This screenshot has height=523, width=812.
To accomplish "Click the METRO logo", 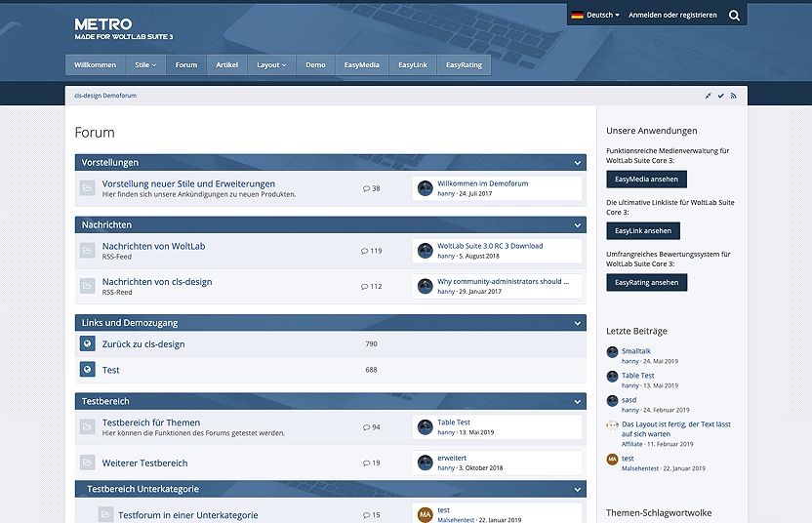I will [123, 28].
